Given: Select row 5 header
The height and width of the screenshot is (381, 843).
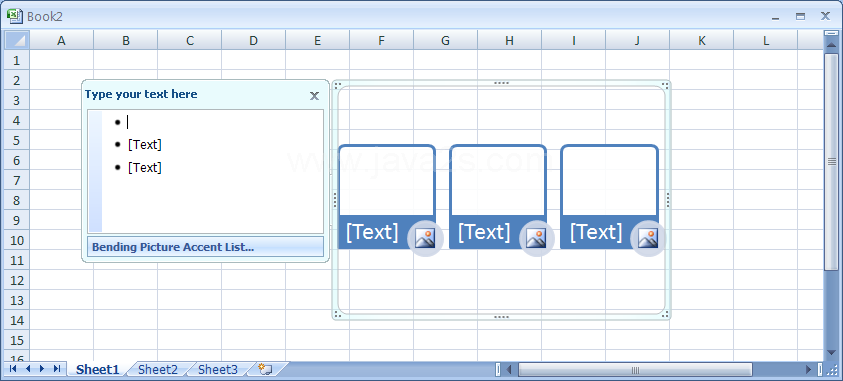Looking at the screenshot, I should point(17,140).
